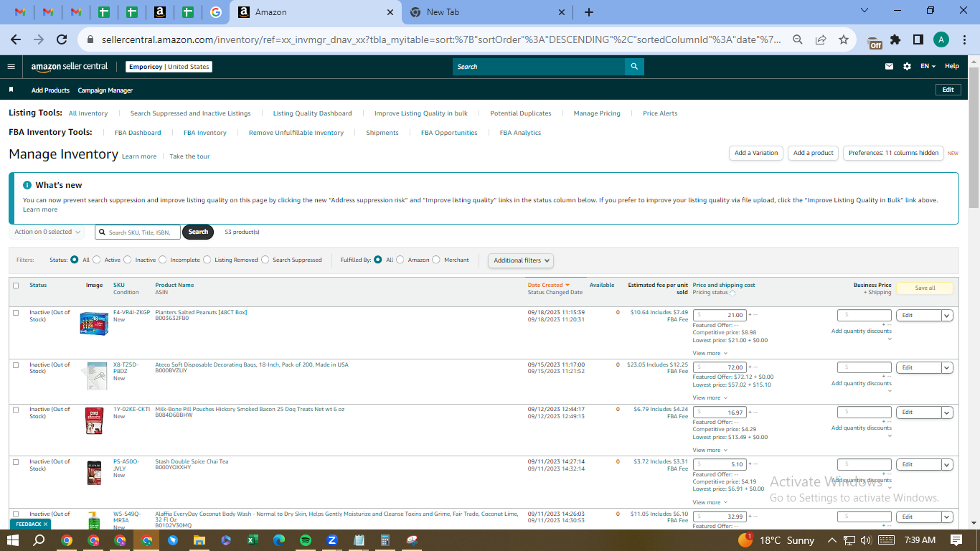
Task: Open the Chrome extensions puzzle icon
Action: point(895,39)
